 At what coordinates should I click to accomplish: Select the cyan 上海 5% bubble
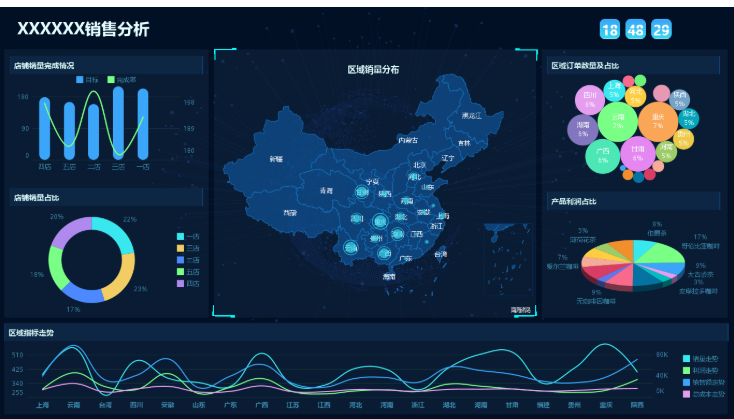tap(614, 90)
